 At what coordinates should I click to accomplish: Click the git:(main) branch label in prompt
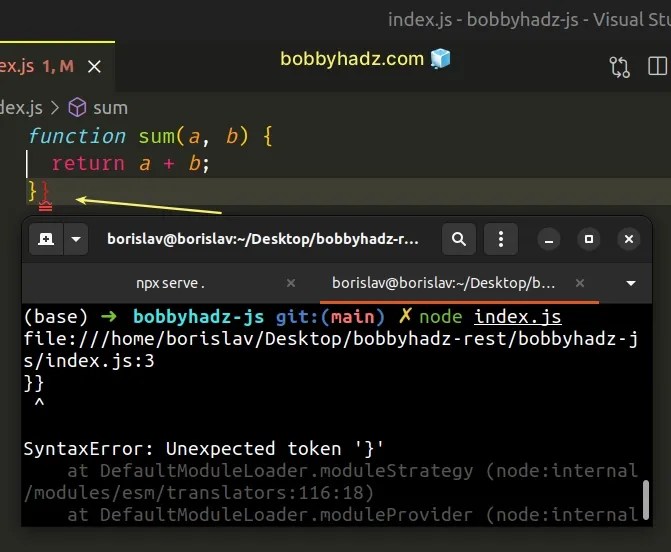pos(330,317)
